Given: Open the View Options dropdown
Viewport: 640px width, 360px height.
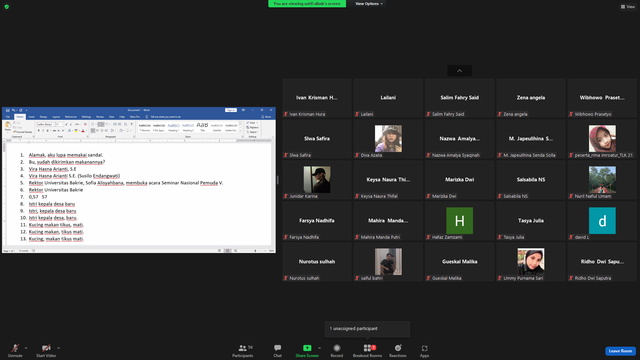Looking at the screenshot, I should [x=369, y=4].
